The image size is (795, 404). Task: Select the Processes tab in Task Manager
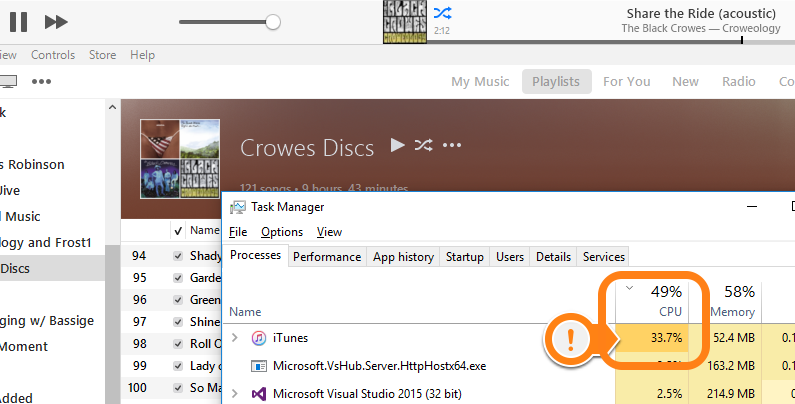tap(256, 255)
